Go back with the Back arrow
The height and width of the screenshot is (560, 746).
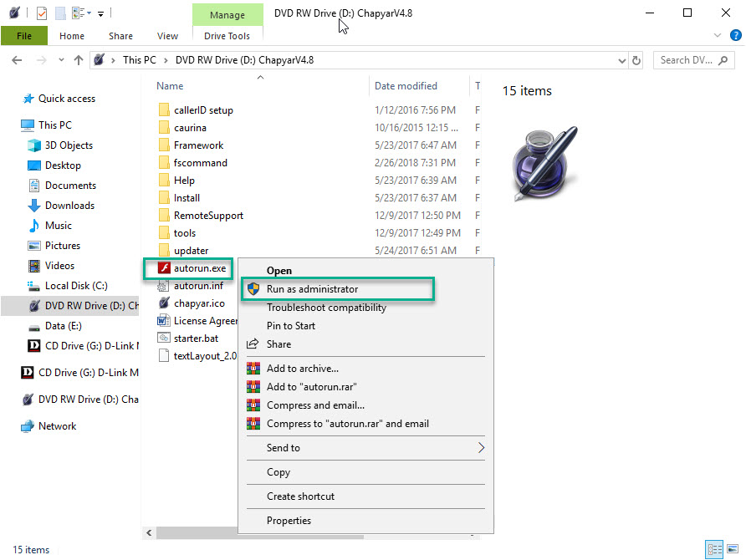[17, 60]
